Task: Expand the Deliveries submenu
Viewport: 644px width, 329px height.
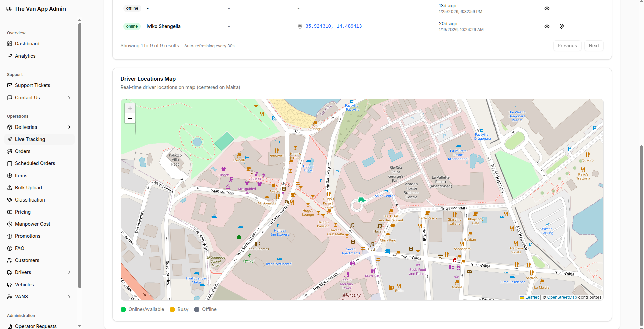Action: click(69, 127)
